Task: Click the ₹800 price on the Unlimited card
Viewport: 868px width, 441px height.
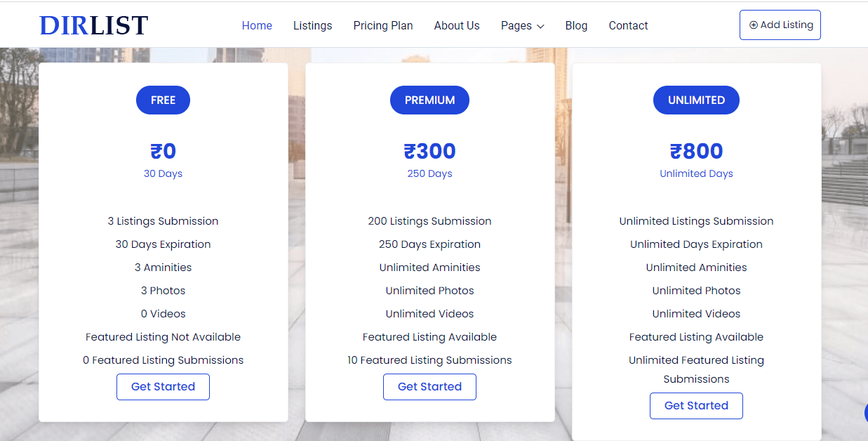Action: coord(696,150)
